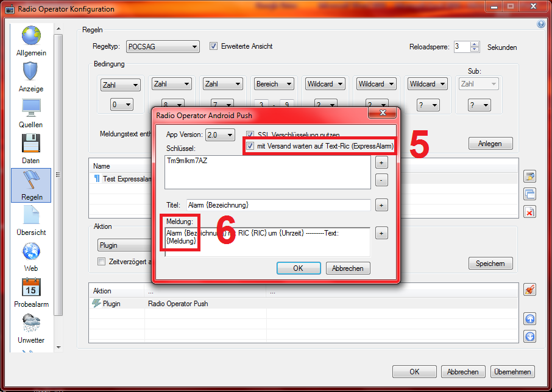The width and height of the screenshot is (552, 392).
Task: Open the third Zahl condition type dropdown
Action: (x=223, y=84)
